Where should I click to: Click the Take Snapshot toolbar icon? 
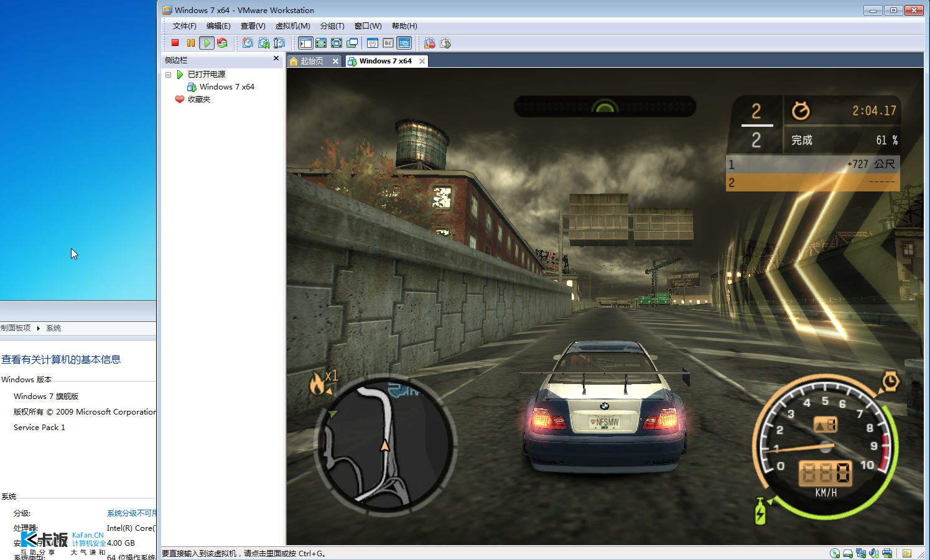[x=248, y=43]
